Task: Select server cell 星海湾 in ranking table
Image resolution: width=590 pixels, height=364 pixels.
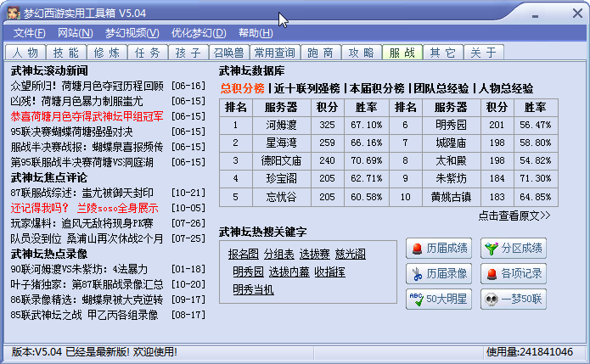Action: tap(282, 143)
